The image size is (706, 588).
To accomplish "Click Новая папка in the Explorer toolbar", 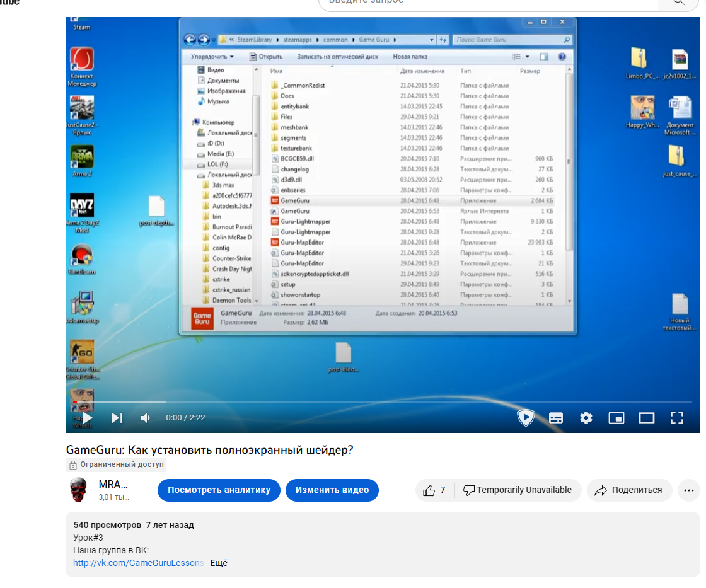I will [x=410, y=57].
